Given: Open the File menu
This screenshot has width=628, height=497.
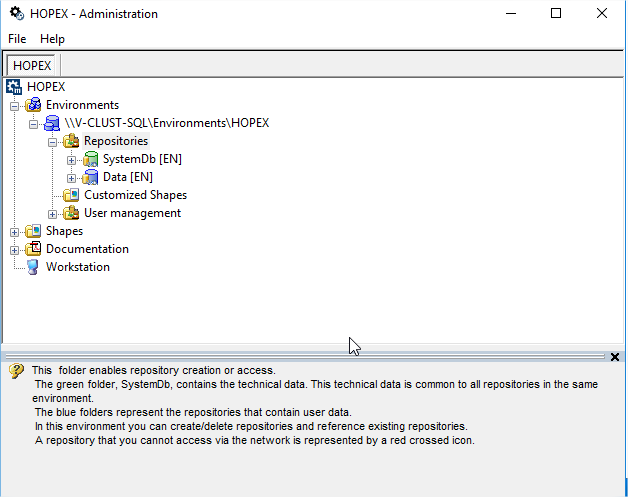Looking at the screenshot, I should [x=17, y=39].
